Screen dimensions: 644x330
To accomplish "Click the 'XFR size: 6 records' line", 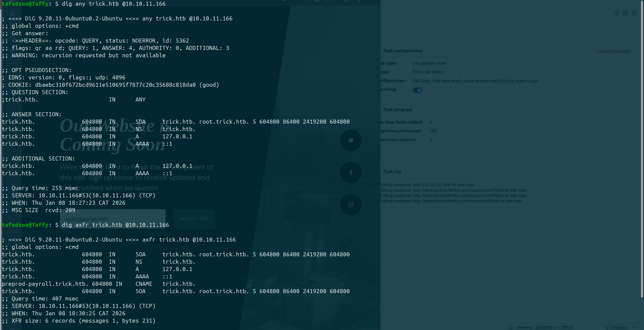I will pyautogui.click(x=79, y=321).
